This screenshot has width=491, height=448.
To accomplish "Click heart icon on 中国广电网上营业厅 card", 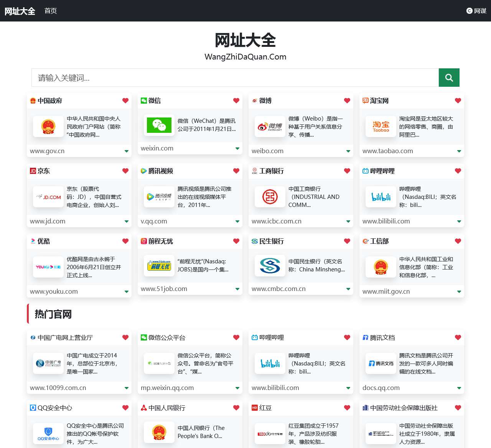I will [x=125, y=337].
